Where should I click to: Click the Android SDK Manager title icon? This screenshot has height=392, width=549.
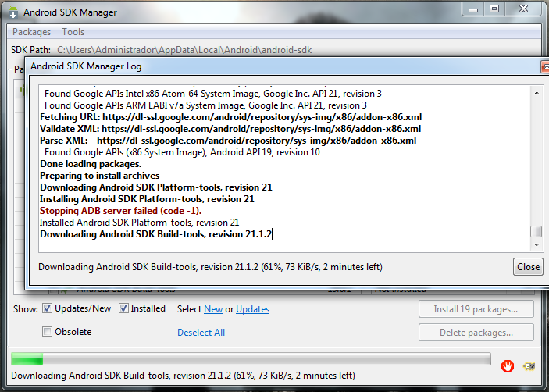(x=13, y=12)
